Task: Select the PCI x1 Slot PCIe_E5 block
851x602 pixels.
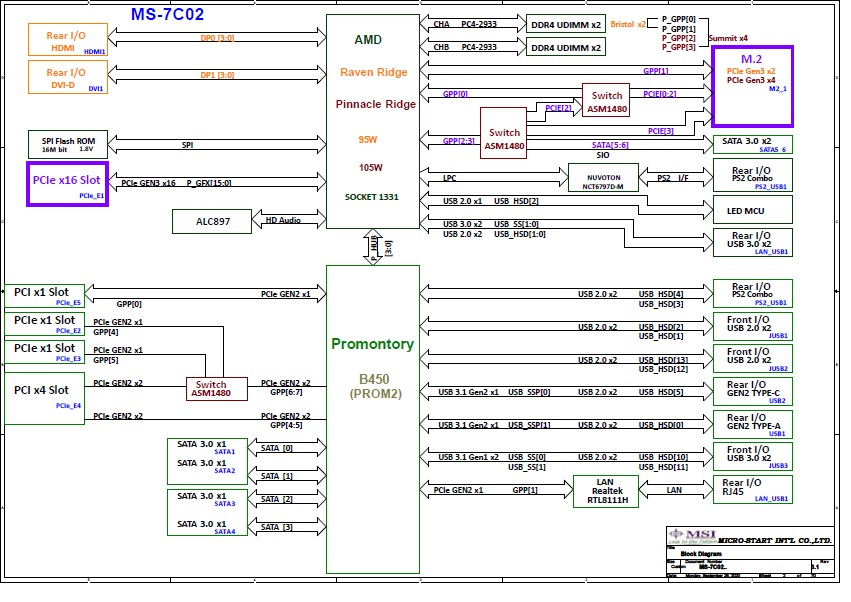Action: pyautogui.click(x=45, y=295)
